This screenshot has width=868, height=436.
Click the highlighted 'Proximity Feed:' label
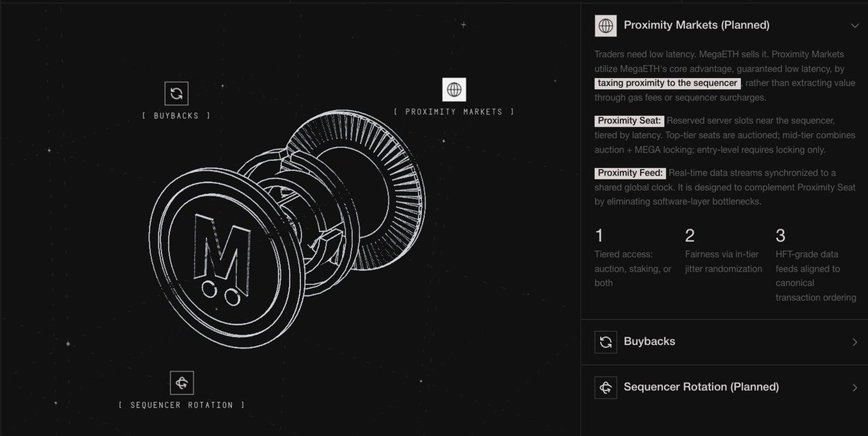tap(630, 173)
